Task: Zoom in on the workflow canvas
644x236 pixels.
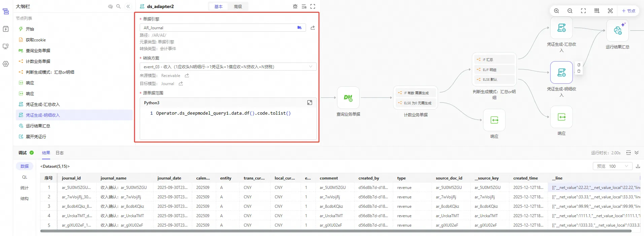Action: tap(556, 11)
